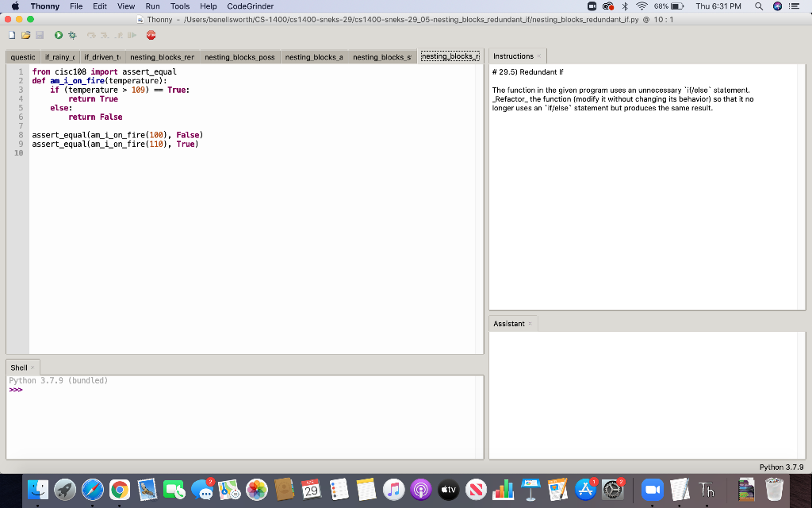Debug the current script with the bug icon
Image resolution: width=812 pixels, height=508 pixels.
(72, 35)
